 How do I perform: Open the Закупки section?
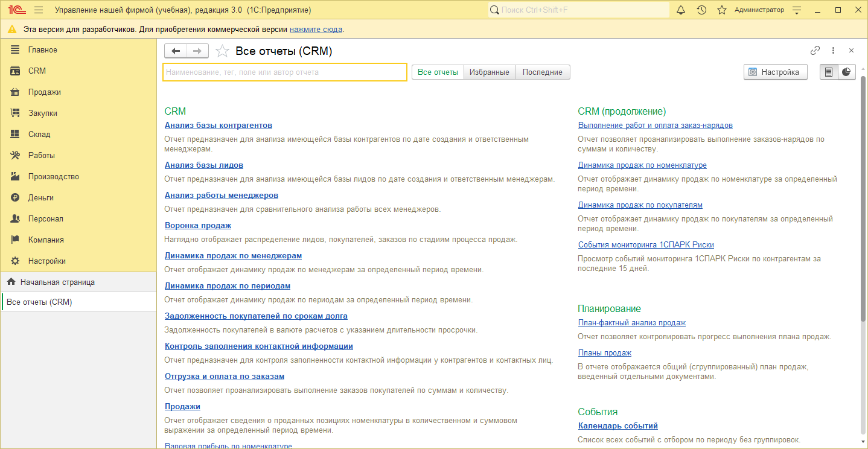coord(78,113)
